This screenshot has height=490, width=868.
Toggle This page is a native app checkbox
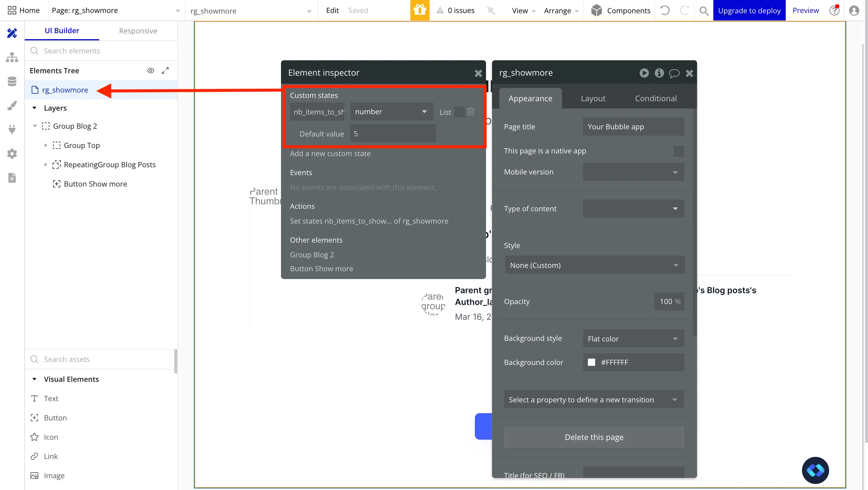[x=679, y=151]
